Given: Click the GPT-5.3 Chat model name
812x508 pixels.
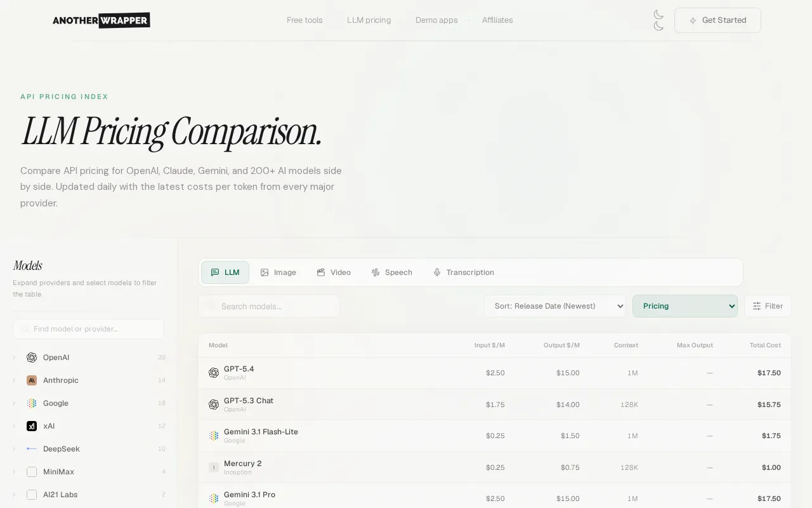Looking at the screenshot, I should tap(249, 401).
